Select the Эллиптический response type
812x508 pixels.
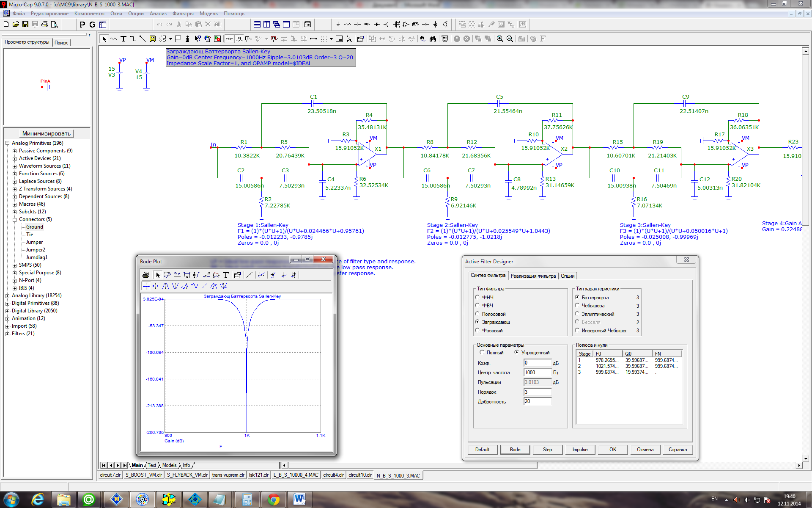pyautogui.click(x=577, y=314)
